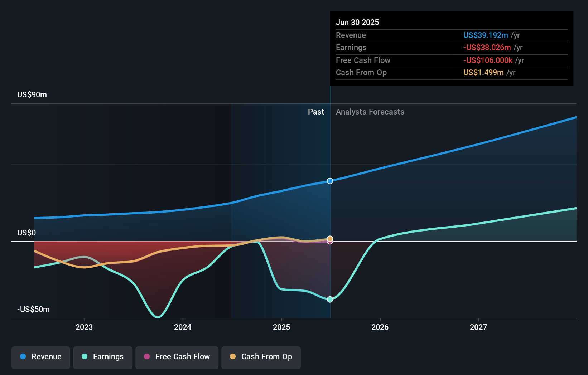The height and width of the screenshot is (375, 588).
Task: Click the blue Revenue legend dot
Action: 23,357
